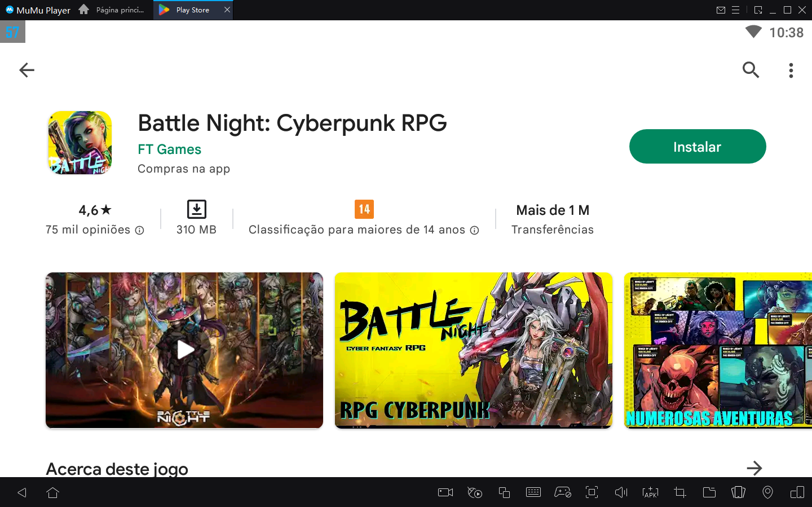812x507 pixels.
Task: Open Play Store search with the magnifier icon
Action: tap(751, 70)
